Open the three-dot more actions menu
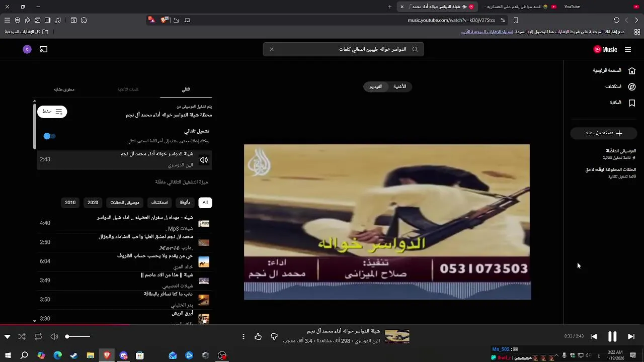The width and height of the screenshot is (644, 362). click(244, 336)
